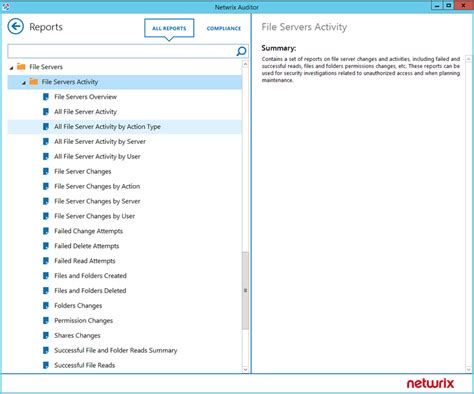The width and height of the screenshot is (474, 394).
Task: Click report icon beside Files and Folders Created
Action: pos(46,276)
